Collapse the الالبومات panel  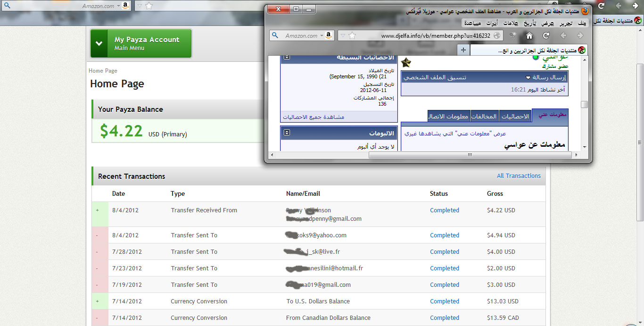[x=287, y=133]
